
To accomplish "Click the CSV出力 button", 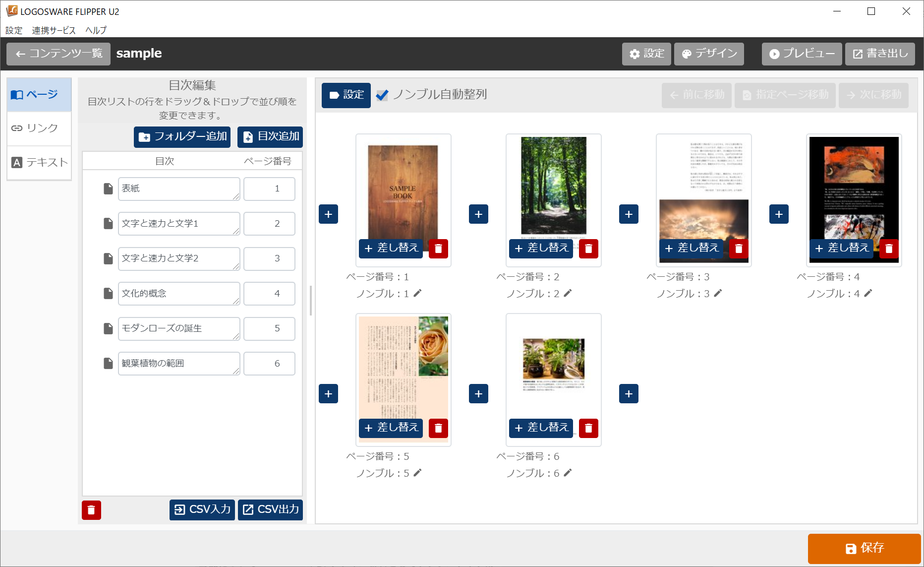I will point(270,509).
